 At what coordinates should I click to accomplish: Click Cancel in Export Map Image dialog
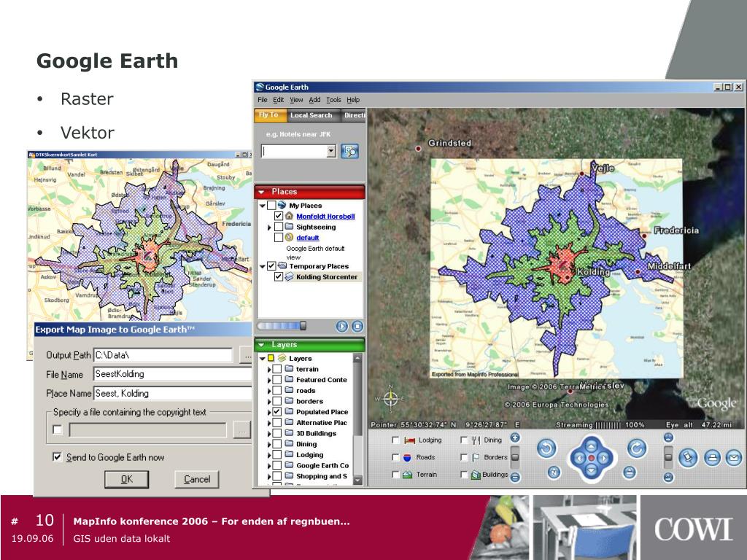pyautogui.click(x=197, y=479)
